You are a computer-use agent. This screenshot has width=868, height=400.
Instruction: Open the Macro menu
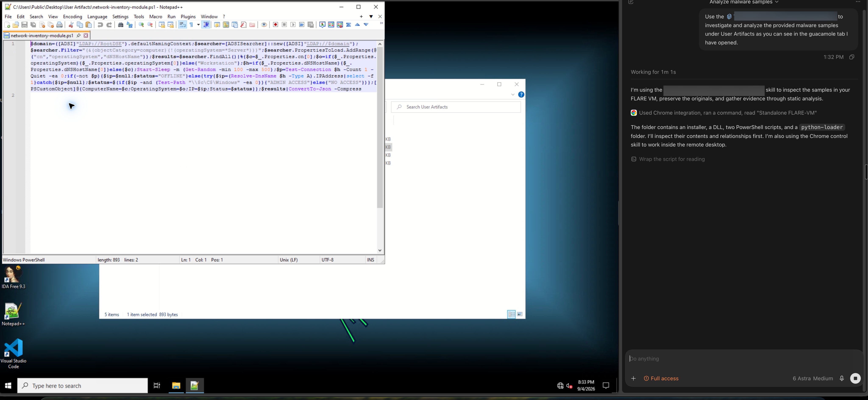point(156,17)
